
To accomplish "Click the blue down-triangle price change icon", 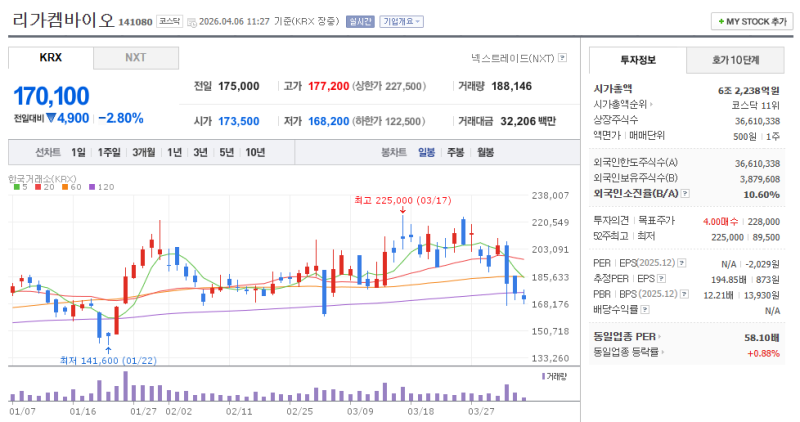I will click(x=51, y=118).
